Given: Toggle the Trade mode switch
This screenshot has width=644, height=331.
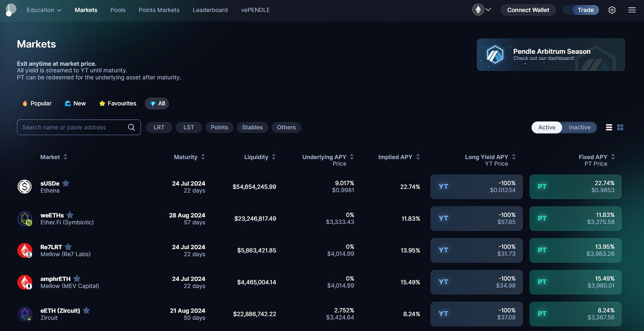Looking at the screenshot, I should pos(581,10).
